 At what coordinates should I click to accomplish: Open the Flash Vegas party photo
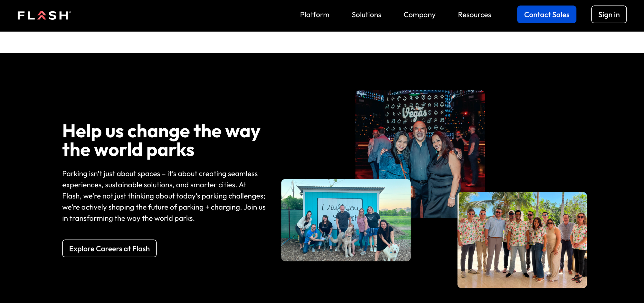(x=420, y=135)
